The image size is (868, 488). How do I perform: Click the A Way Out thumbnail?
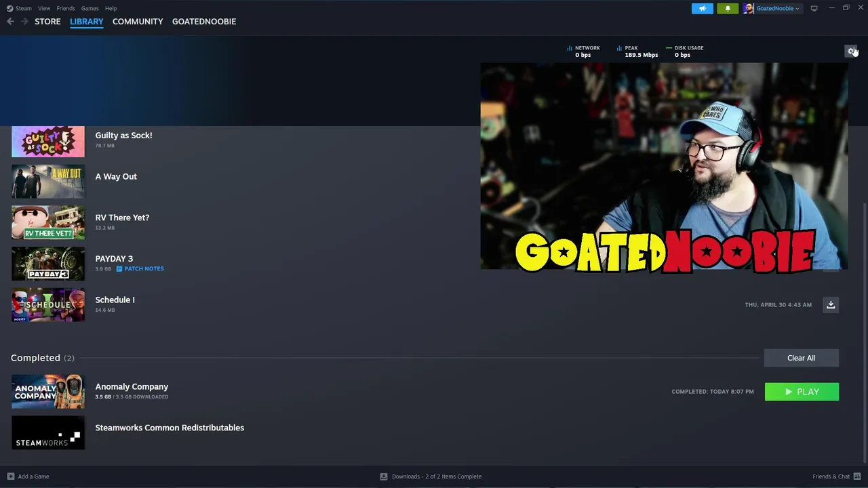point(48,182)
